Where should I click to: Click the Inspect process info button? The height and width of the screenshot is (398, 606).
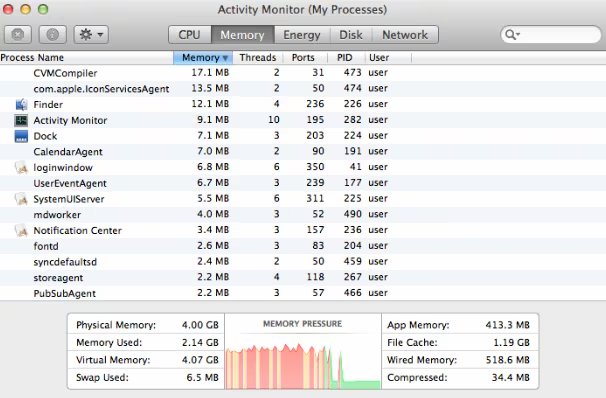(x=53, y=35)
